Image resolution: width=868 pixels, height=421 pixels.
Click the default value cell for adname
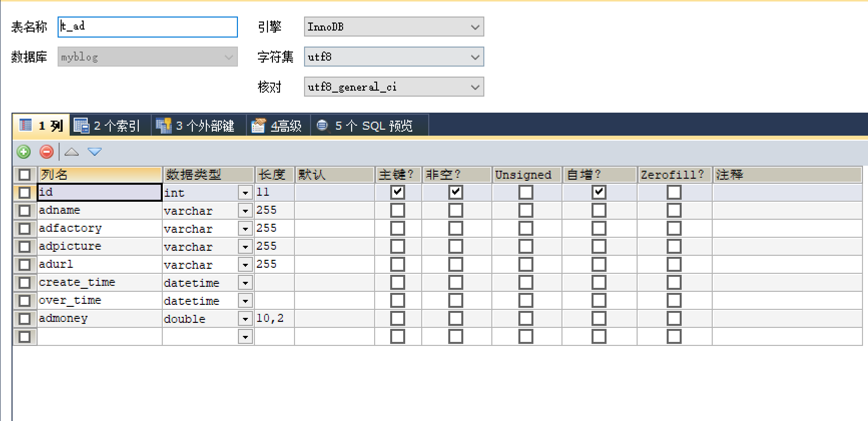335,210
